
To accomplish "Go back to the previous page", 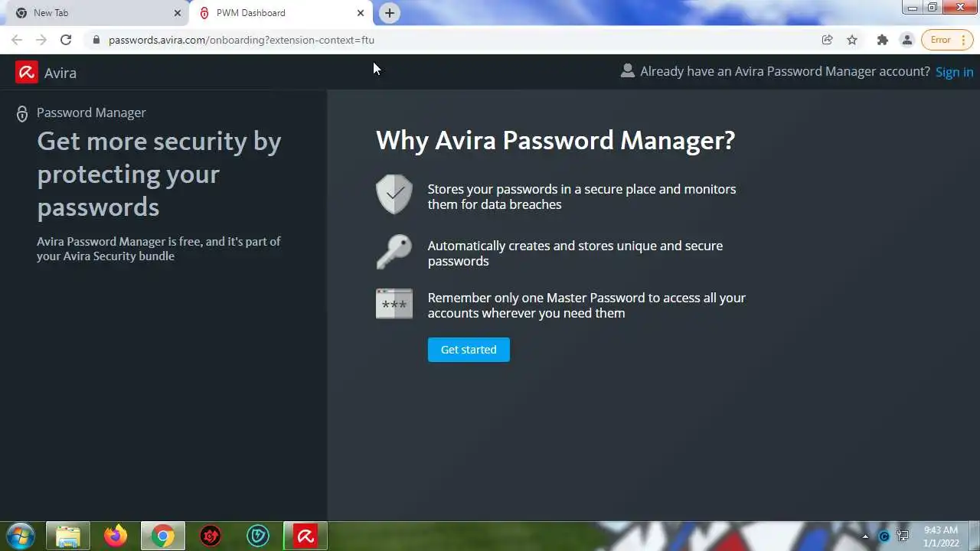I will 17,40.
